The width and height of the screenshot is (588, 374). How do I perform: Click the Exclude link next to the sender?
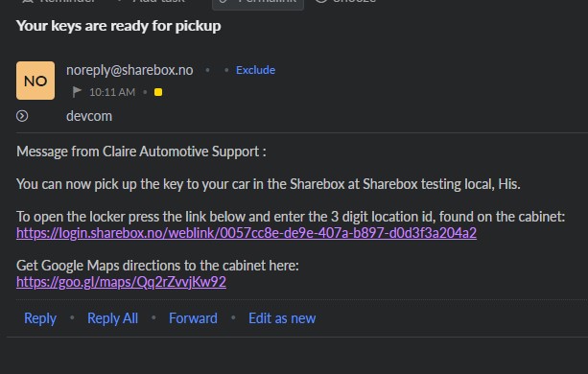click(255, 70)
